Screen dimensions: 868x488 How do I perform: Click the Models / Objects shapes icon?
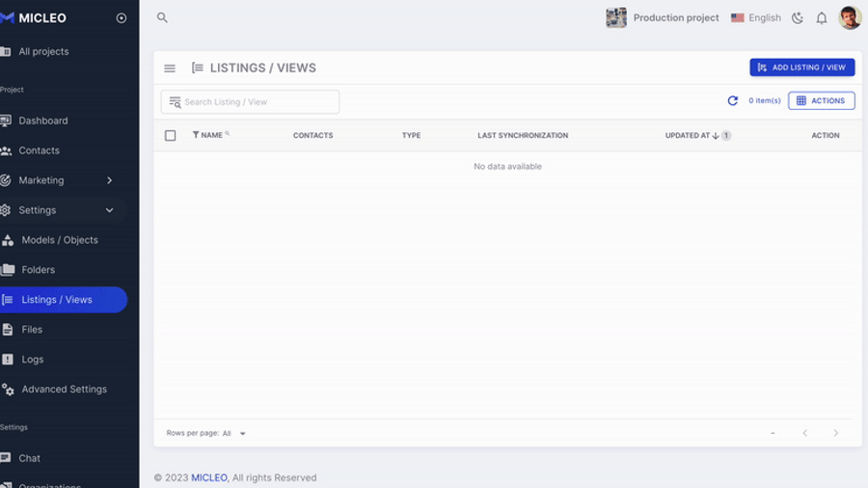8,240
